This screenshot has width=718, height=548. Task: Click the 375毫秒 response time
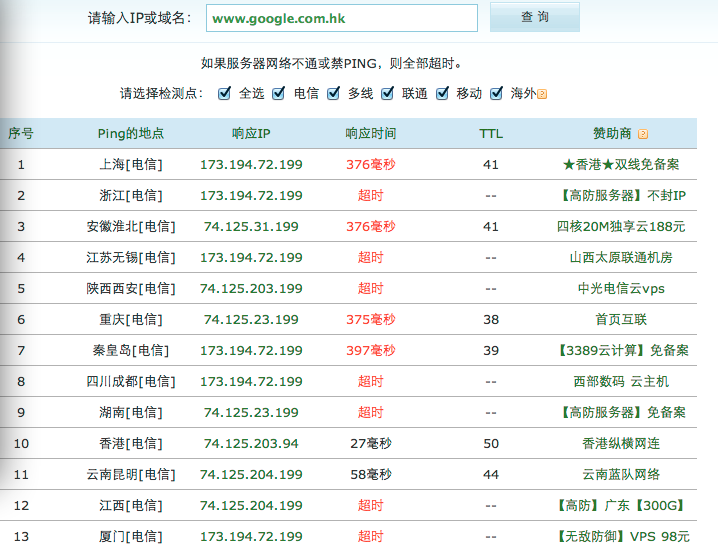(370, 320)
